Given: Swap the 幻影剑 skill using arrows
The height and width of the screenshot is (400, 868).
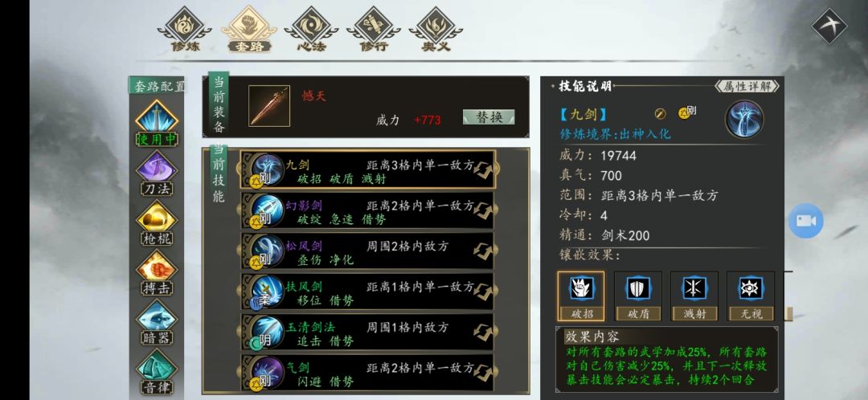Looking at the screenshot, I should [x=483, y=210].
